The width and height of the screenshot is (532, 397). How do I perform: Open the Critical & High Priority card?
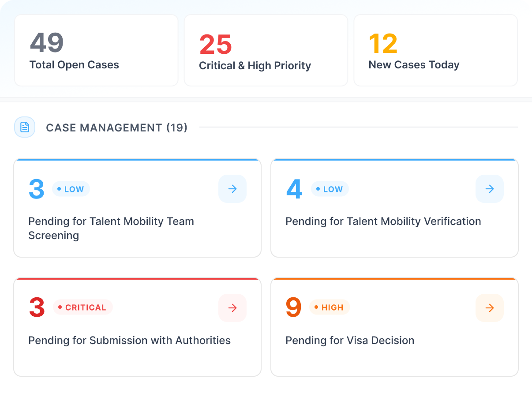266,50
